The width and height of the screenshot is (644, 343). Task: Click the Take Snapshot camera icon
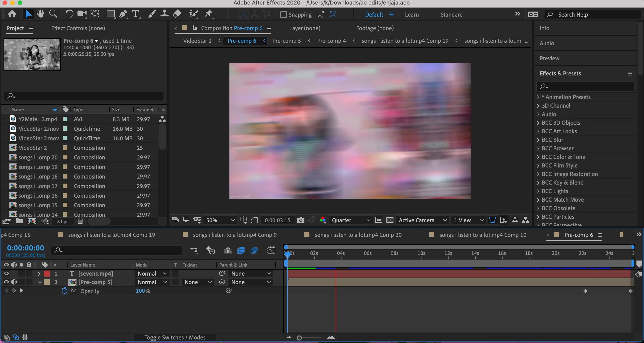click(301, 220)
